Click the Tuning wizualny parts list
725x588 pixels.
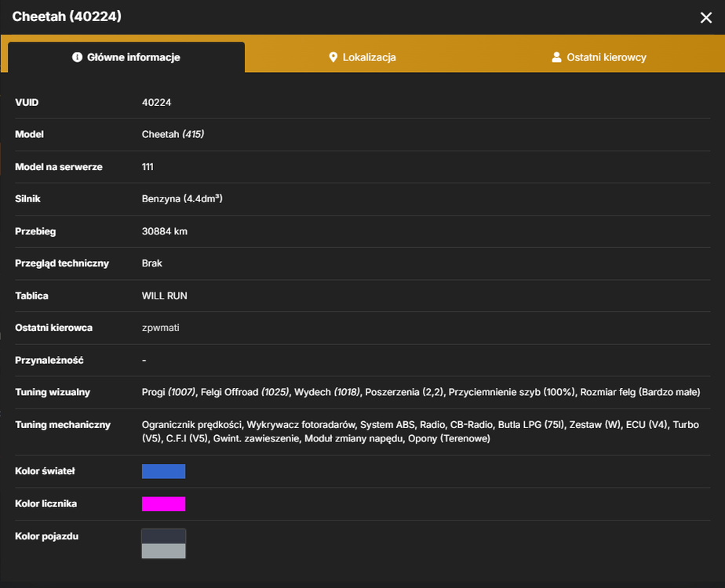click(421, 392)
